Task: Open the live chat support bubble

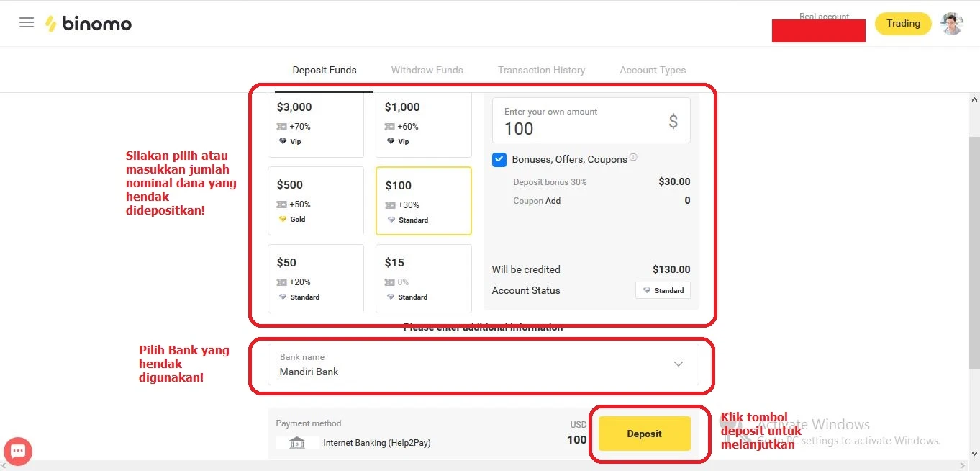Action: pyautogui.click(x=18, y=452)
